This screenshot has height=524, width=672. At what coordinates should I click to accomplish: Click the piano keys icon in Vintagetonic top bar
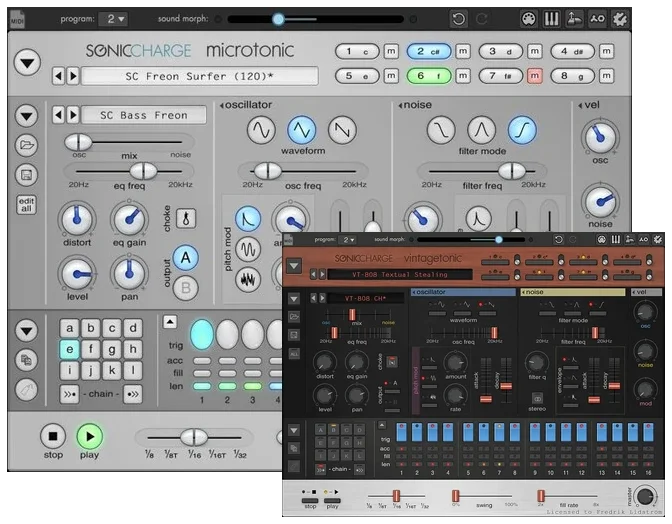pyautogui.click(x=615, y=240)
